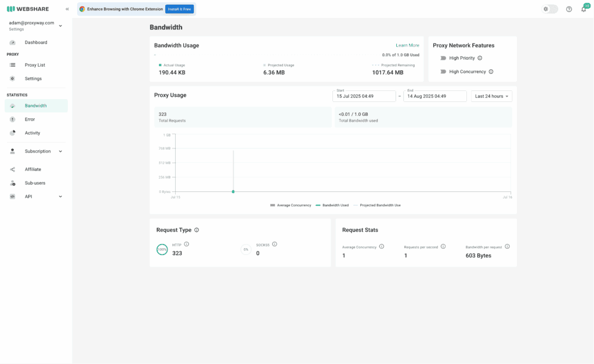
Task: Open notifications via the bell icon
Action: (x=584, y=9)
